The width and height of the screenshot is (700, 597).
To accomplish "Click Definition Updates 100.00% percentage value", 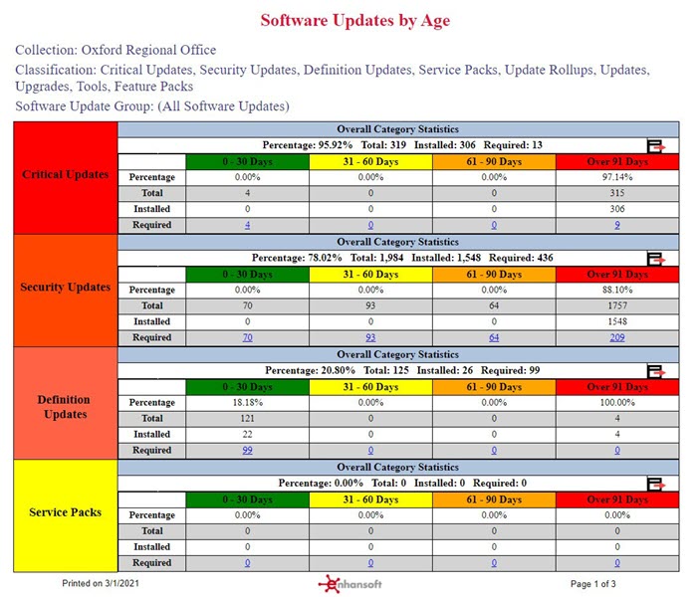I will point(617,402).
